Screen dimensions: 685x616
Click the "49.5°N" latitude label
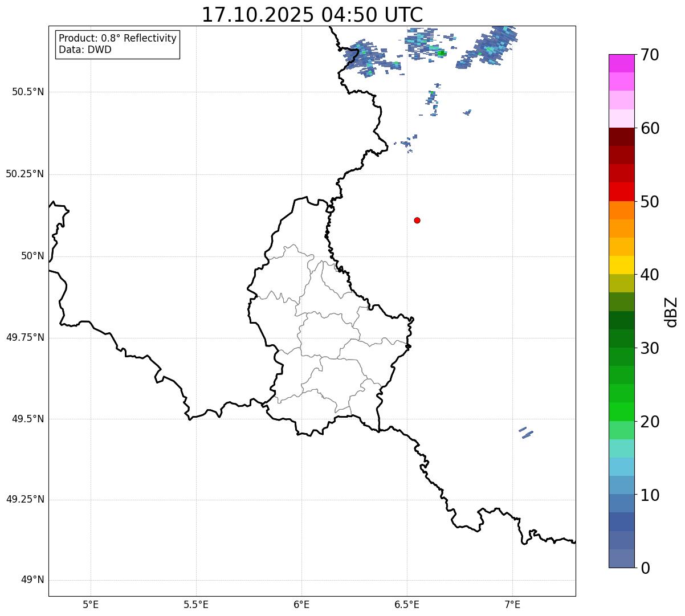pyautogui.click(x=28, y=419)
